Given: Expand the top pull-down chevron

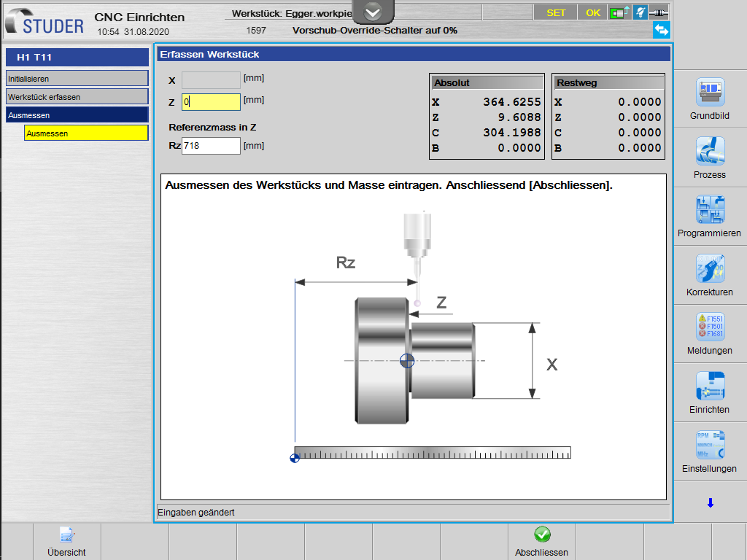Looking at the screenshot, I should (x=373, y=12).
